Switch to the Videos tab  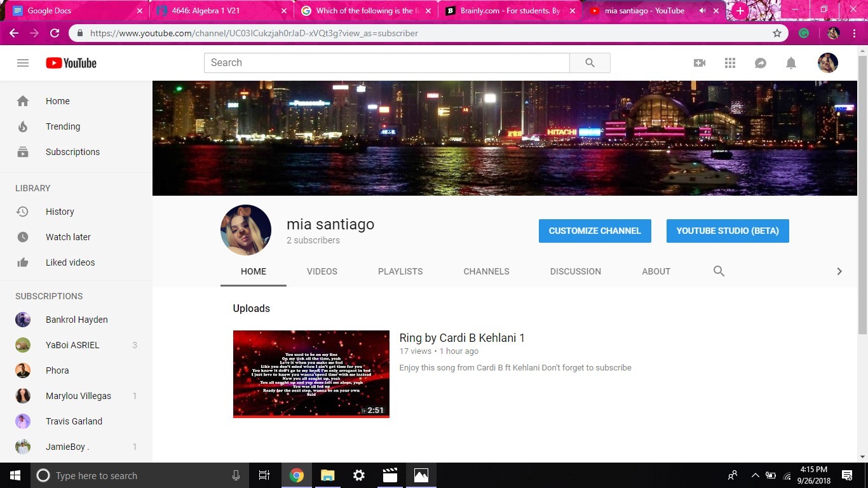322,271
